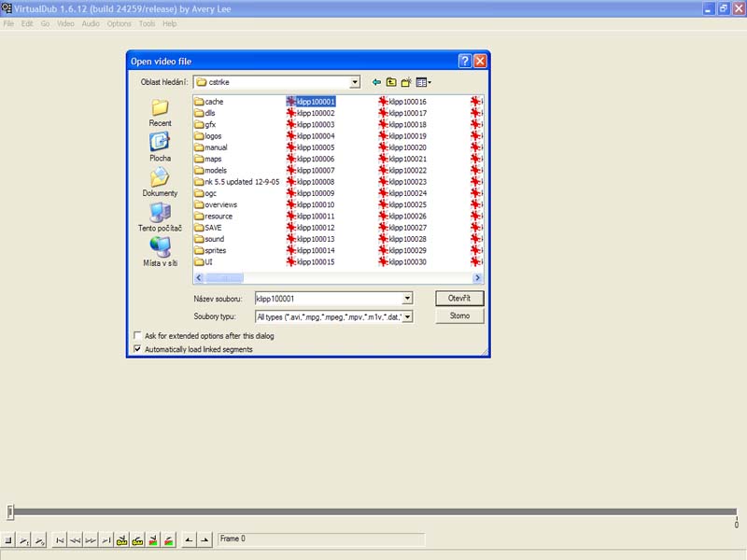The width and height of the screenshot is (747, 560).
Task: Click the timeline position slider thumb
Action: (x=10, y=511)
